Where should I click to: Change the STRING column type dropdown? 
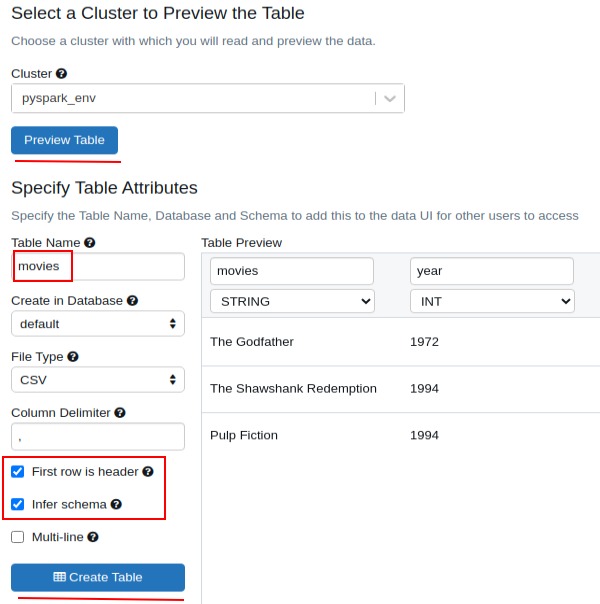tap(292, 300)
